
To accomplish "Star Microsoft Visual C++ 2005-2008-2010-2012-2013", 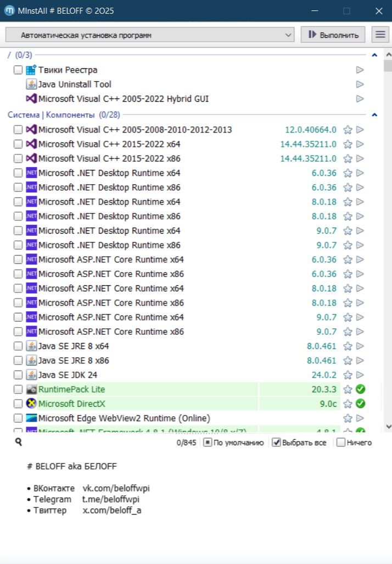I will [348, 130].
